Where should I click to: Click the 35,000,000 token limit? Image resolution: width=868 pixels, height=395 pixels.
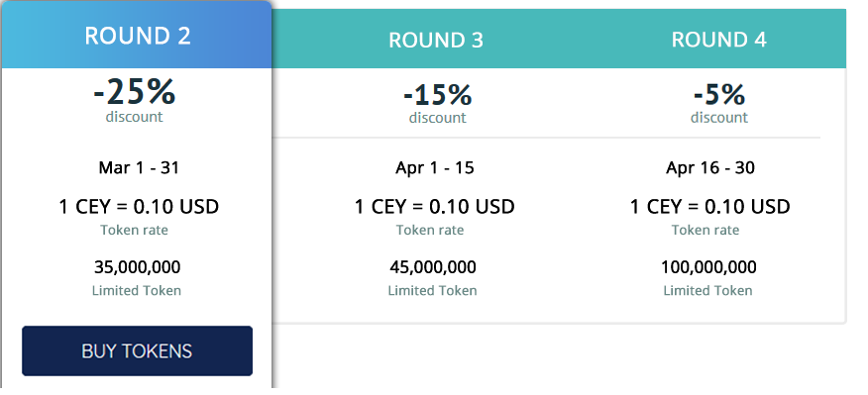click(x=138, y=267)
